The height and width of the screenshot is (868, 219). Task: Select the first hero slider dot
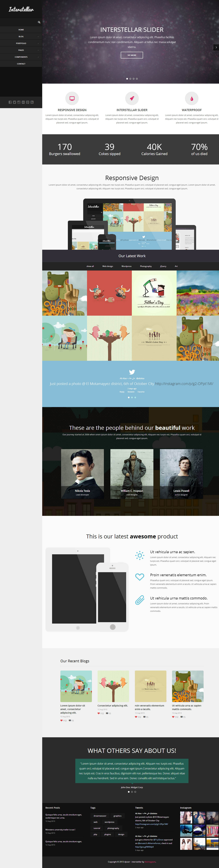(127, 79)
